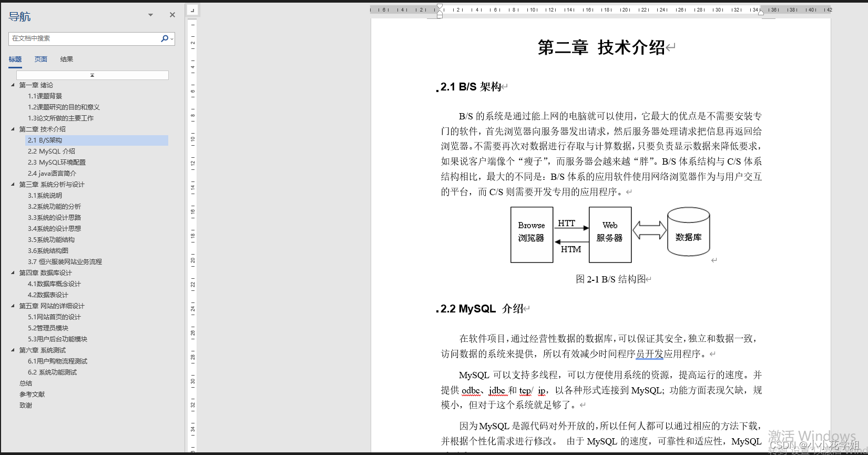Collapse the 第五章 网站的详细设计 heading
This screenshot has width=868, height=455.
(x=13, y=306)
